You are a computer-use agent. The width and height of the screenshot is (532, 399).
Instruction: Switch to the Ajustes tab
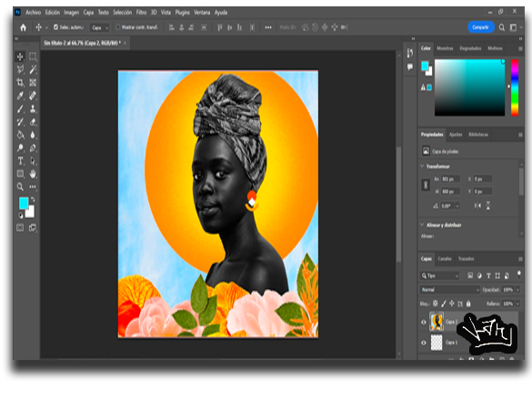click(x=456, y=135)
